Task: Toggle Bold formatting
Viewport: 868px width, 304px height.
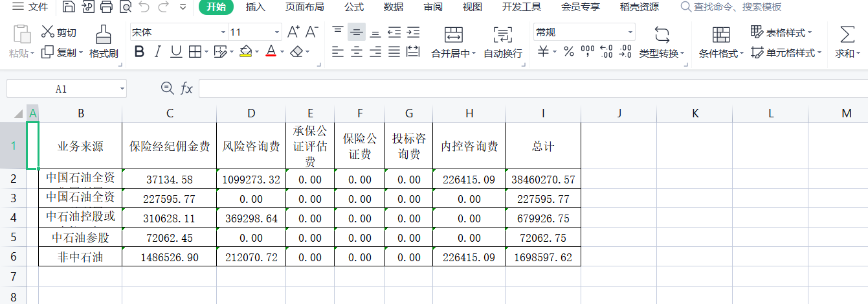Action: (139, 52)
